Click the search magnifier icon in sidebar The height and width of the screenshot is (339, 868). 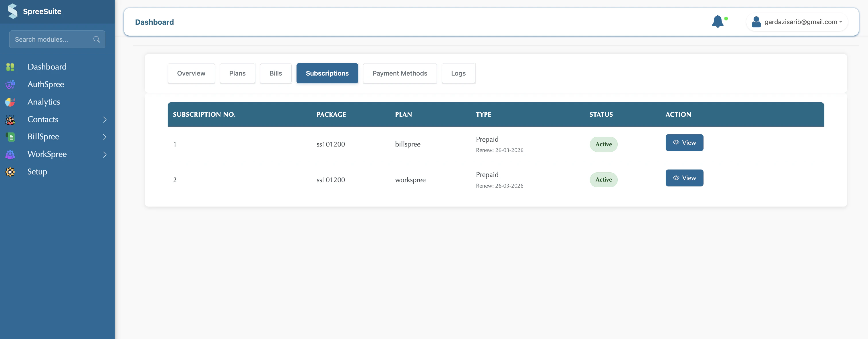click(96, 39)
